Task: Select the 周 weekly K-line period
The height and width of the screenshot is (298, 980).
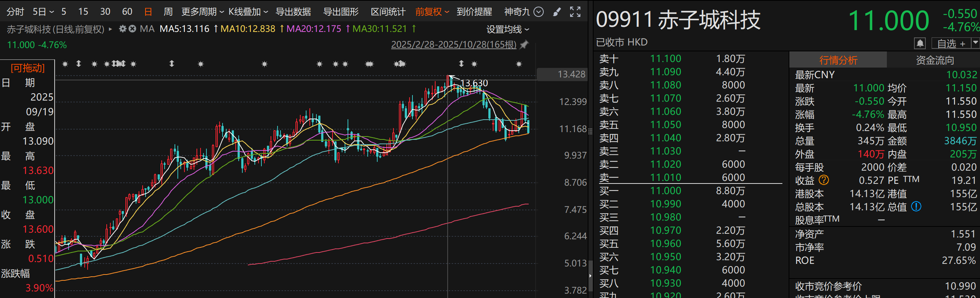Action: pos(168,12)
